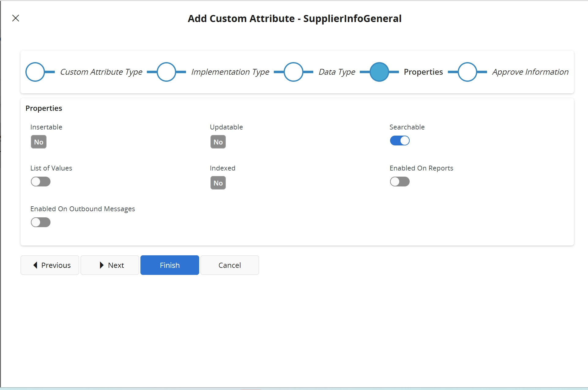Click the Custom Attribute Type step circle
This screenshot has height=390, width=588.
[x=35, y=72]
